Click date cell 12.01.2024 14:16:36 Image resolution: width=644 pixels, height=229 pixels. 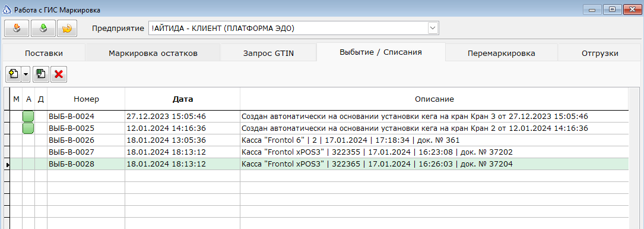coord(183,128)
